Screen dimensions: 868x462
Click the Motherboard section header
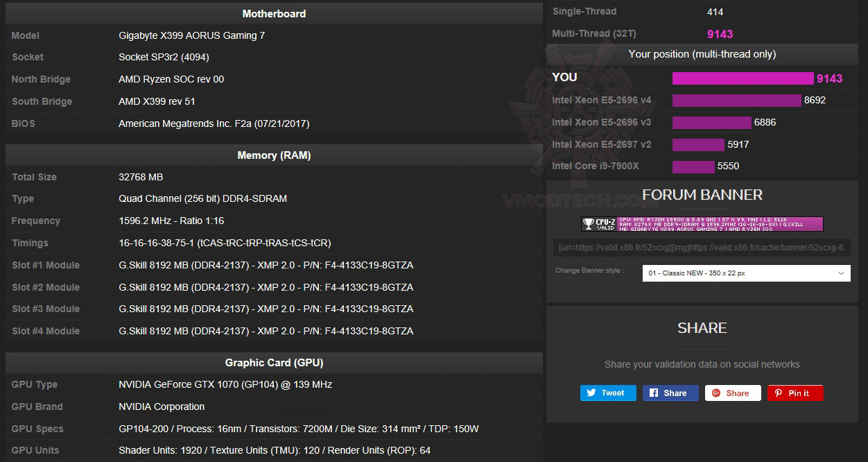click(x=274, y=14)
